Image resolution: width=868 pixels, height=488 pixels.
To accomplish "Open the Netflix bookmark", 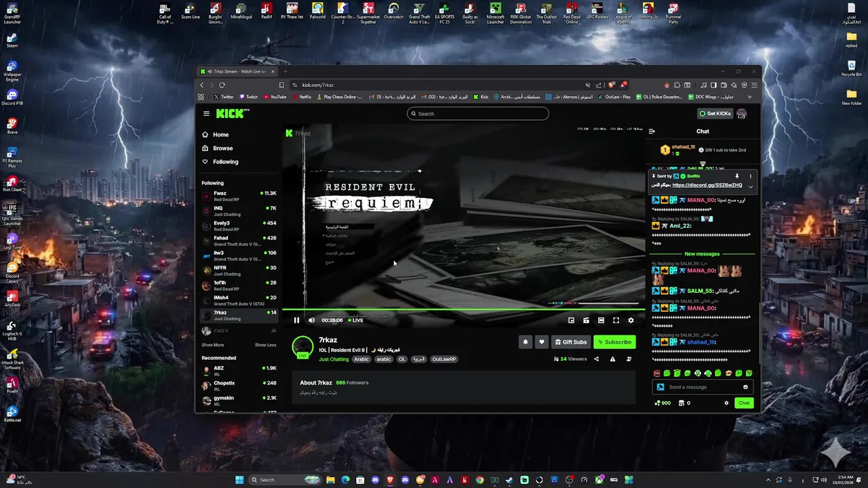I will (x=302, y=97).
